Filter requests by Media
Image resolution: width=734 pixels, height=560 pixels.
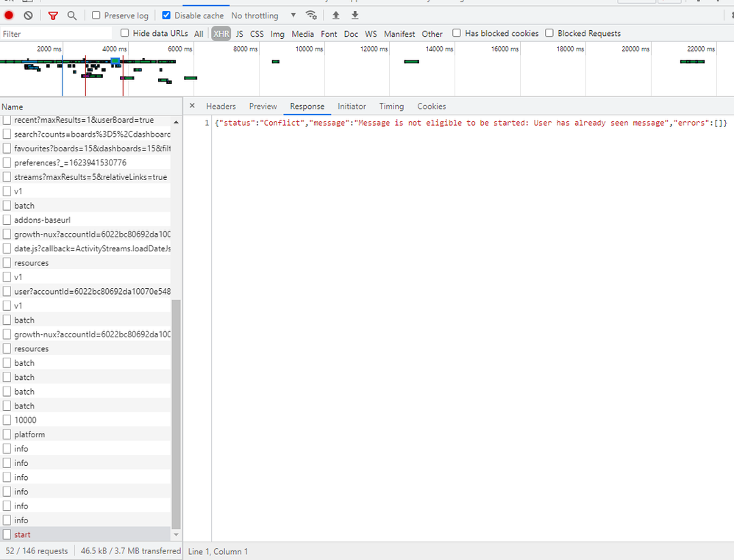[302, 34]
